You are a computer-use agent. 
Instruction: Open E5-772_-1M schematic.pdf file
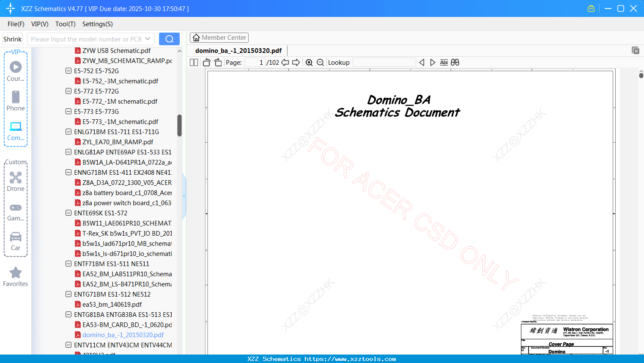point(120,101)
